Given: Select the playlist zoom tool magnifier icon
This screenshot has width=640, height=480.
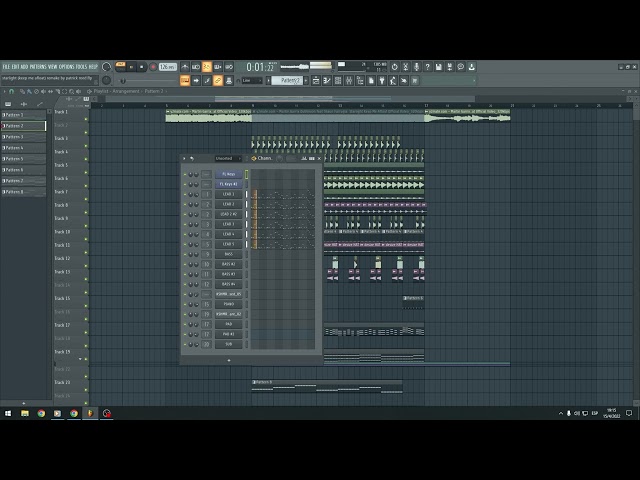Looking at the screenshot, I should [71, 91].
